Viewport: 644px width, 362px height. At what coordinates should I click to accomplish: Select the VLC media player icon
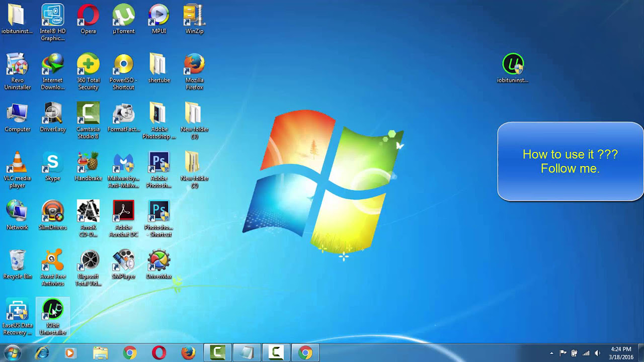pyautogui.click(x=18, y=170)
